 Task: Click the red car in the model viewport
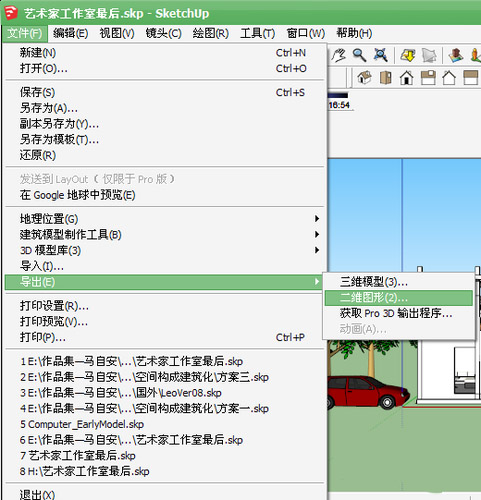[x=368, y=392]
